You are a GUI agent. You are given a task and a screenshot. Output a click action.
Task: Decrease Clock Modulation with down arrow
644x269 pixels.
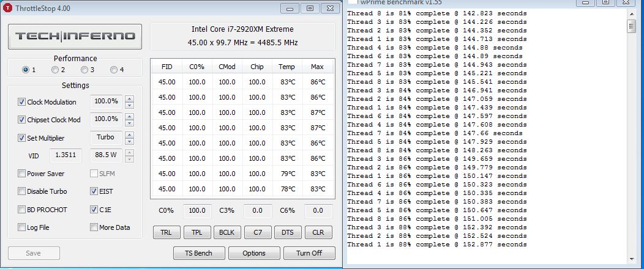point(129,105)
